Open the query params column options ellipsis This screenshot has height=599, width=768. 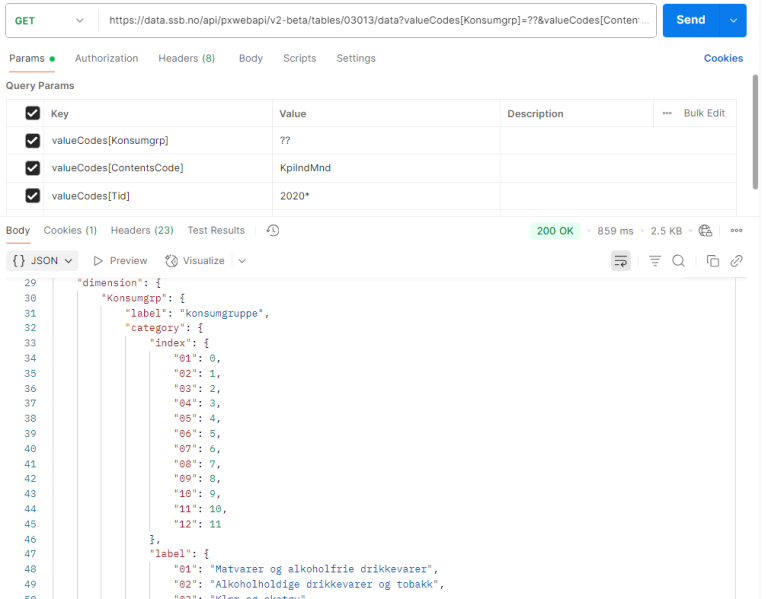(667, 113)
